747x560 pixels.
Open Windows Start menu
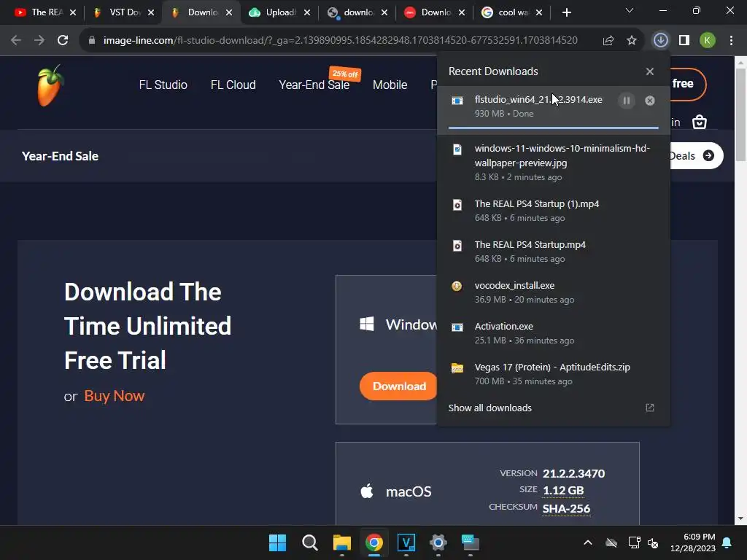(278, 542)
